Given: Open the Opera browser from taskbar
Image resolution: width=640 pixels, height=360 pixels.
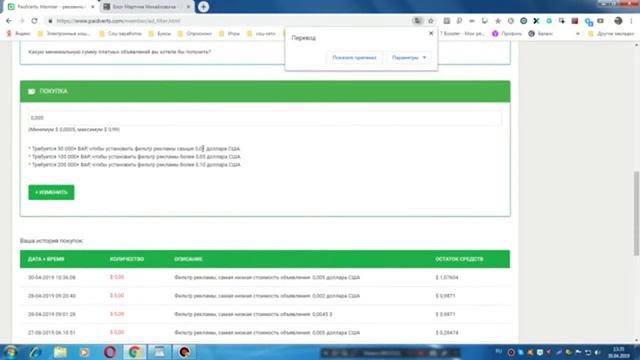Looking at the screenshot, I should [x=109, y=352].
